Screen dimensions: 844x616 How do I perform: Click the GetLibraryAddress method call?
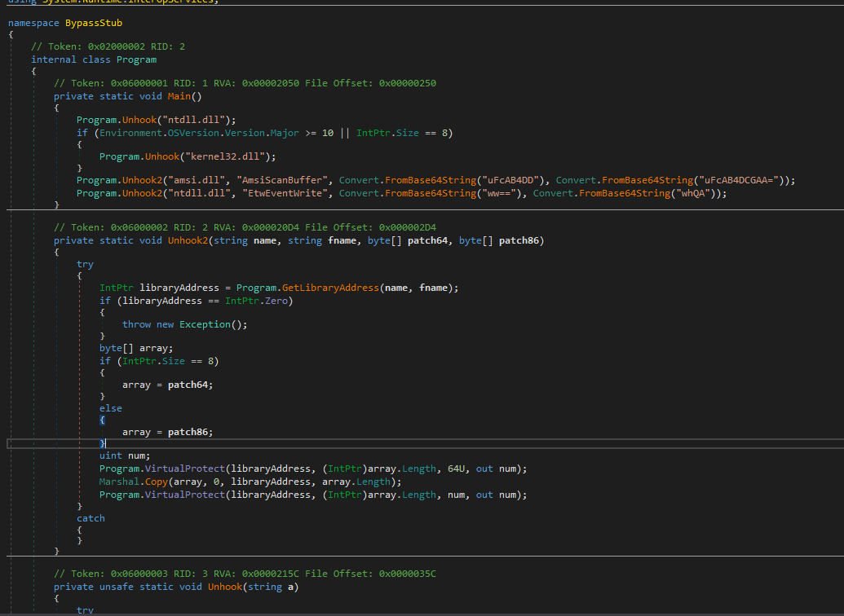pos(330,288)
